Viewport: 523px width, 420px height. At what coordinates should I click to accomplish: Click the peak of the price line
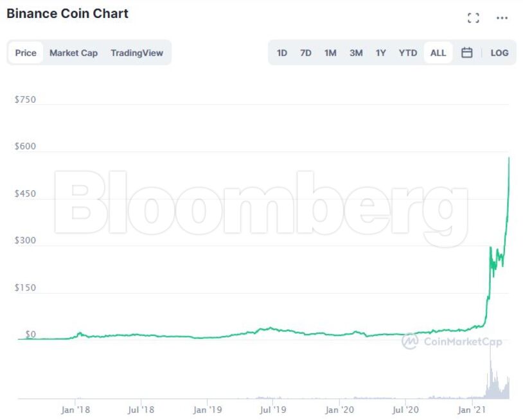click(508, 157)
